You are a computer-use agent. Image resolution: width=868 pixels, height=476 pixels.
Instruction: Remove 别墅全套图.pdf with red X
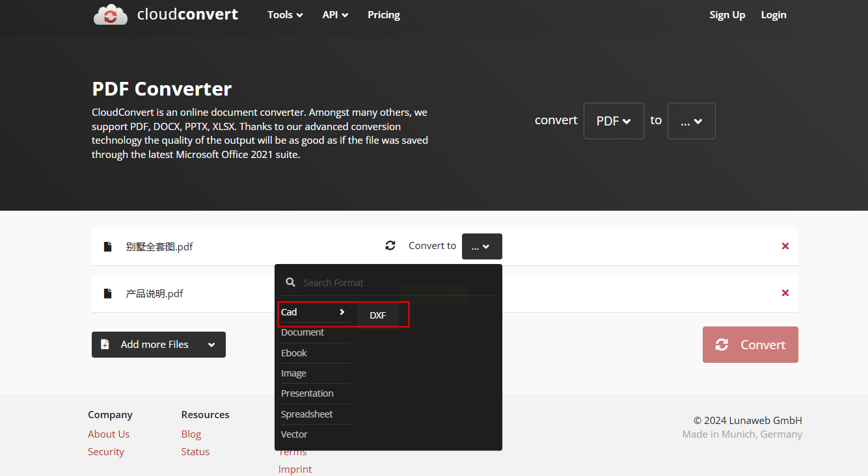coord(785,246)
